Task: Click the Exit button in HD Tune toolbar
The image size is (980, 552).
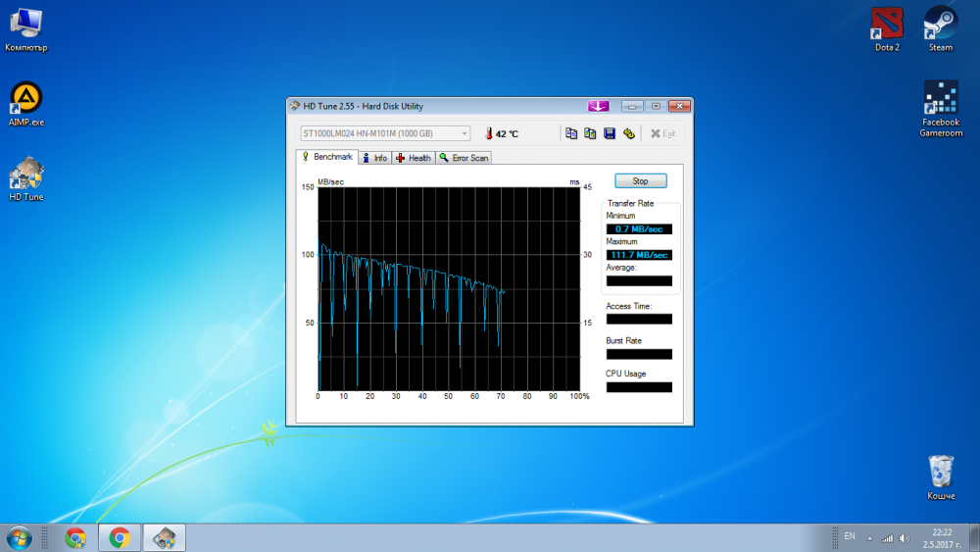Action: [662, 133]
